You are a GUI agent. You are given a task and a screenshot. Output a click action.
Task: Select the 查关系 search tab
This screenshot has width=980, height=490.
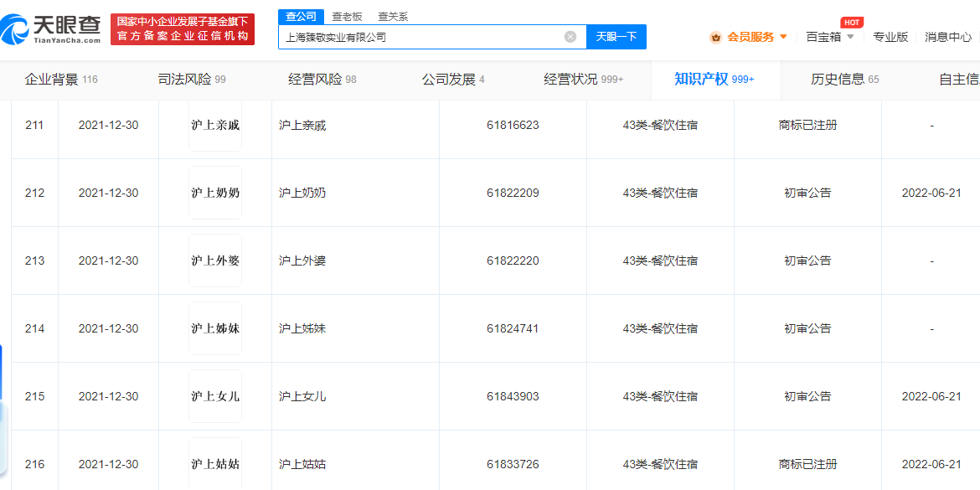click(x=393, y=17)
